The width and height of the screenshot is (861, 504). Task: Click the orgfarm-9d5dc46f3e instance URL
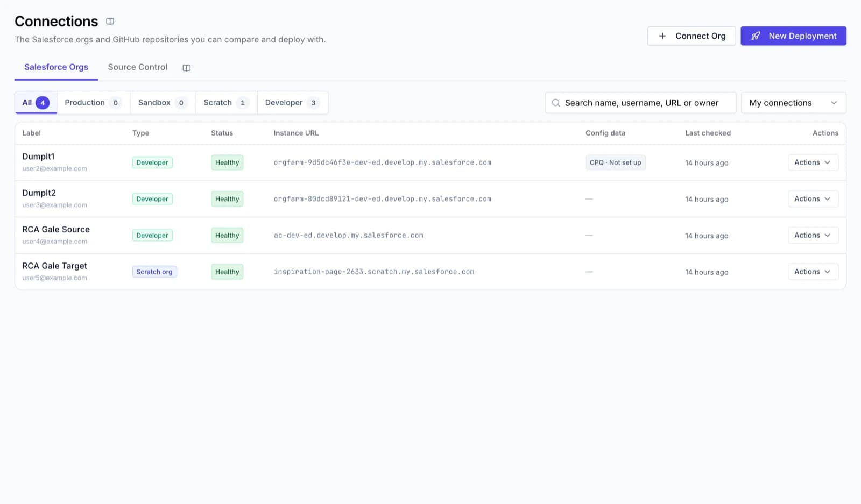382,162
